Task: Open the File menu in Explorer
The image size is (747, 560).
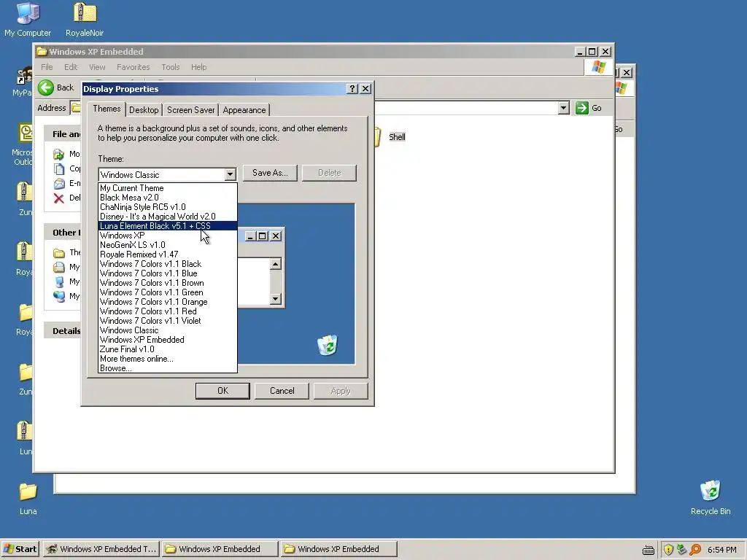Action: 47,67
